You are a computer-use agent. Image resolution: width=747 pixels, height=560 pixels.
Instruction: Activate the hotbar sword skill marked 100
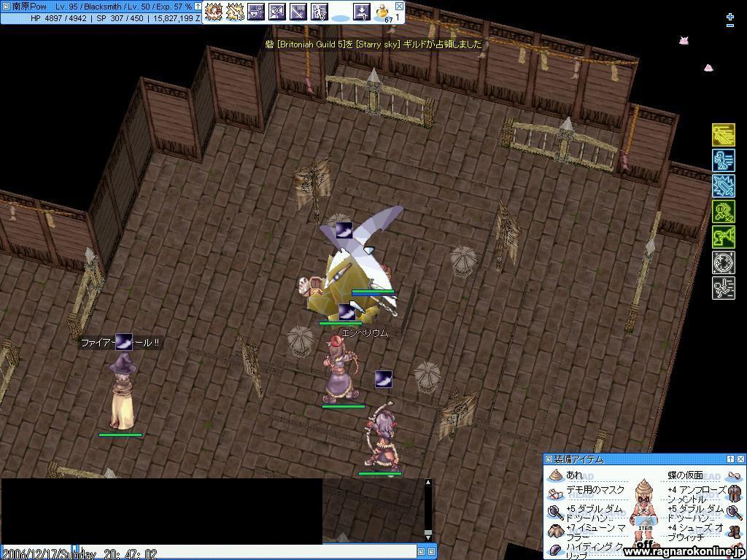(x=298, y=12)
